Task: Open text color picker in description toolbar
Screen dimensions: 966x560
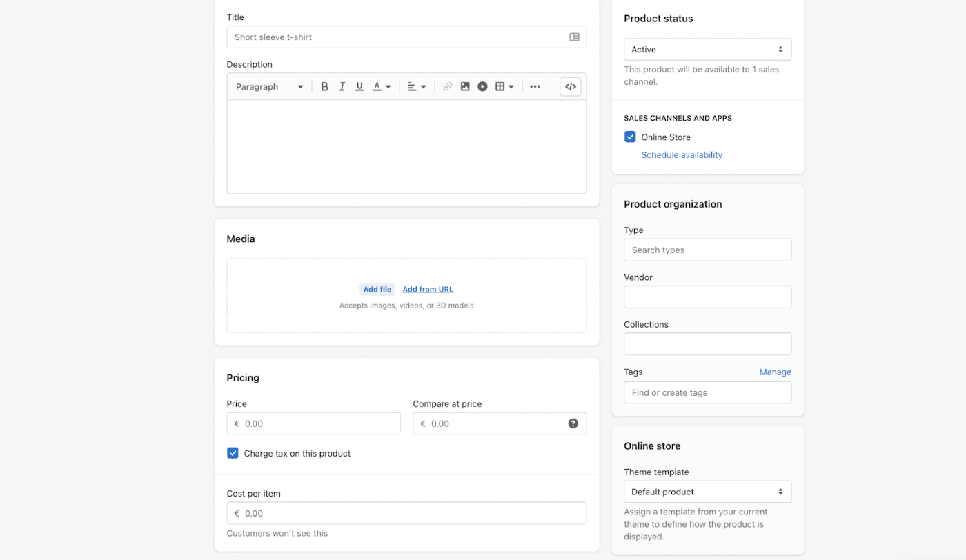Action: (x=382, y=87)
